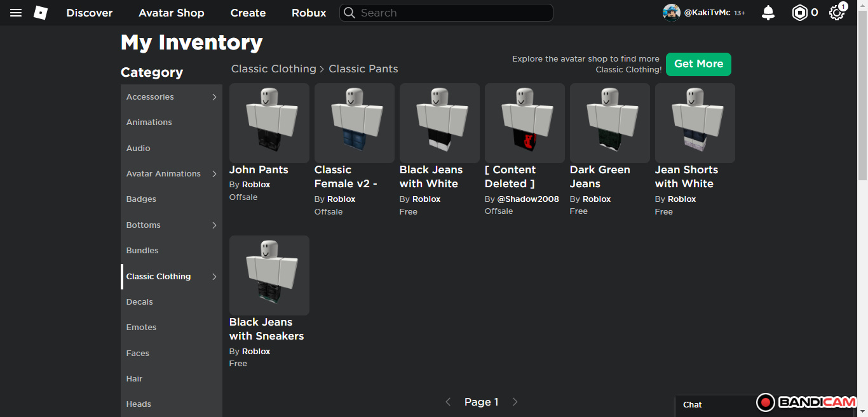Open the Classic Clothing breadcrumb link
Viewport: 868px width, 417px height.
coord(273,69)
